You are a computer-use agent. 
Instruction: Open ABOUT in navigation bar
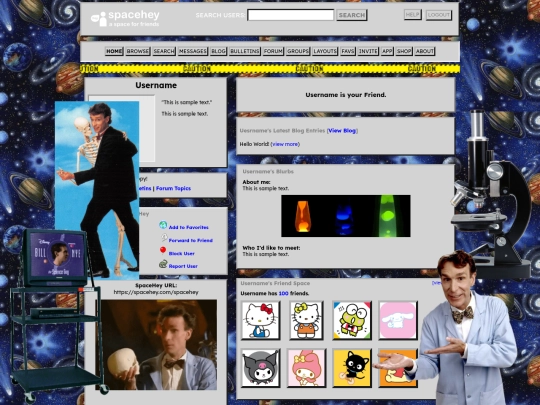click(x=424, y=51)
